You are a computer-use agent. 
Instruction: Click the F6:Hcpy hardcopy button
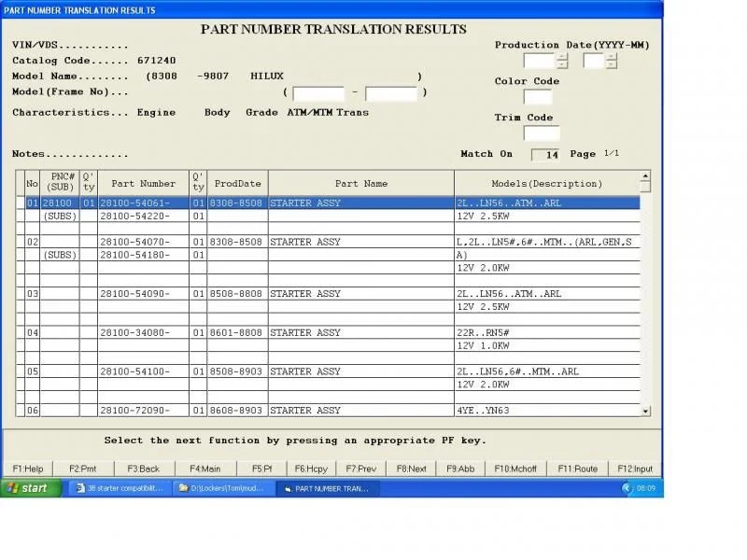pos(311,469)
